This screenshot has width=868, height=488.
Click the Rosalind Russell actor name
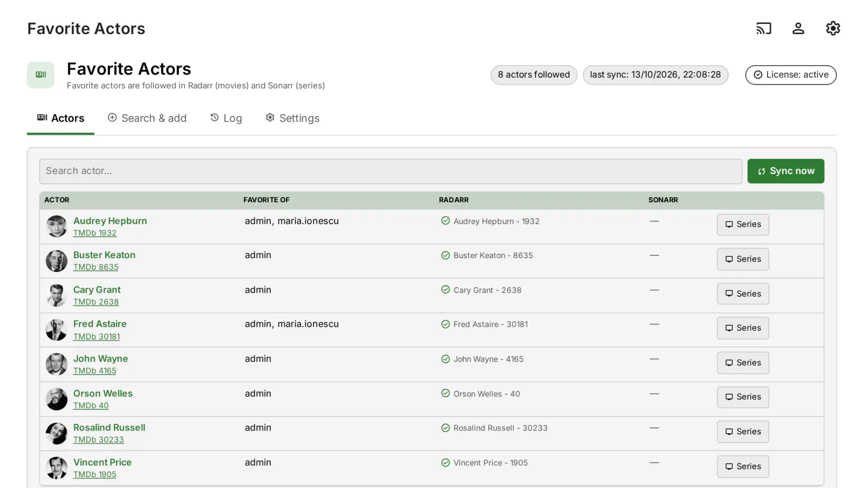click(110, 427)
